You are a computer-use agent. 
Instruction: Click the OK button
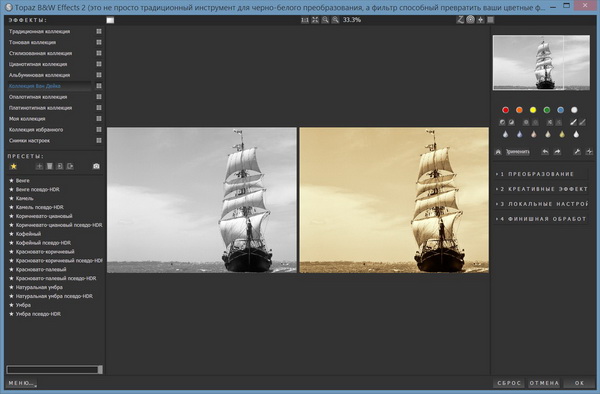(x=579, y=383)
